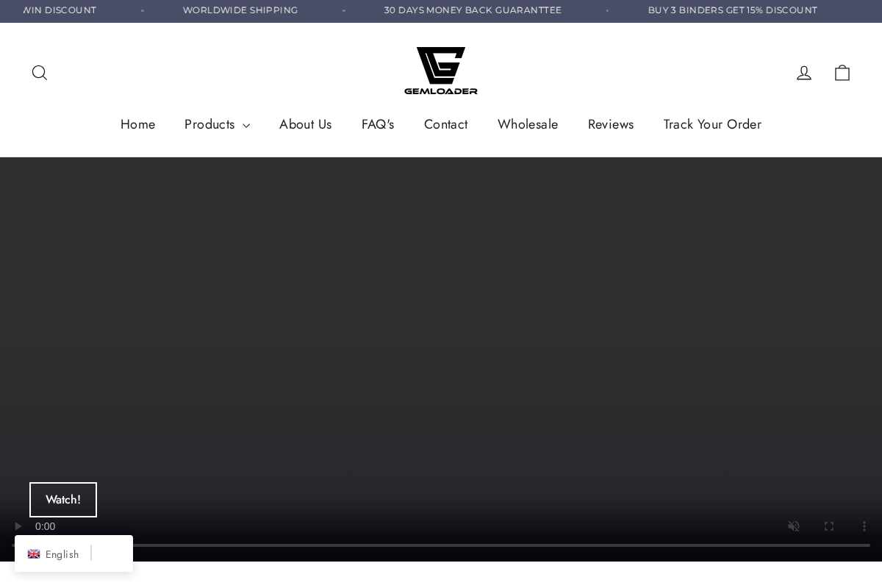The image size is (882, 588).
Task: Open the shopping cart icon
Action: tap(842, 72)
